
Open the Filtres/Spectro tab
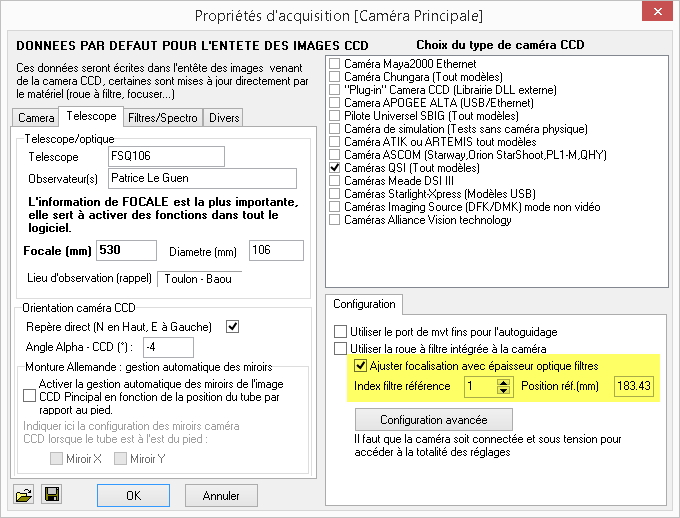pos(163,118)
